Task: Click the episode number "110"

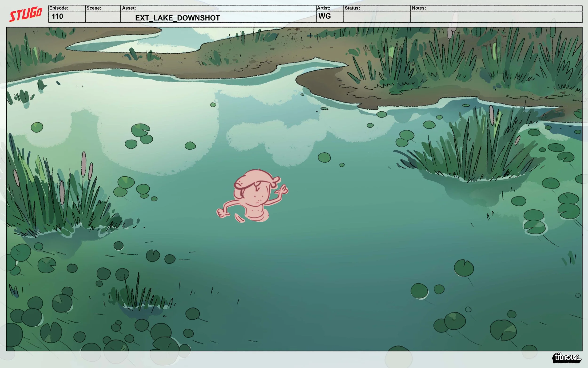Action: pos(57,16)
